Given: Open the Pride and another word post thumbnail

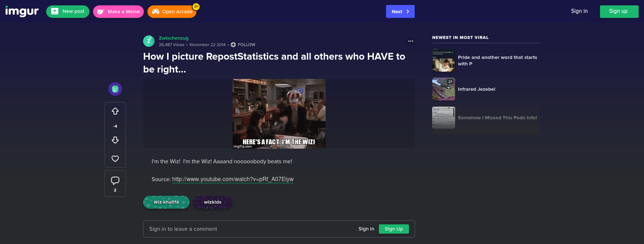Looking at the screenshot, I should [444, 60].
